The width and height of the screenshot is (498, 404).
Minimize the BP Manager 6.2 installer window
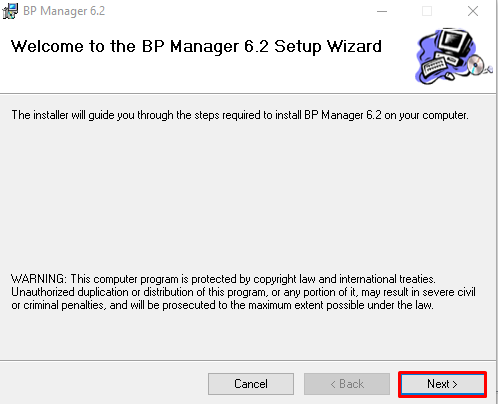pos(382,11)
